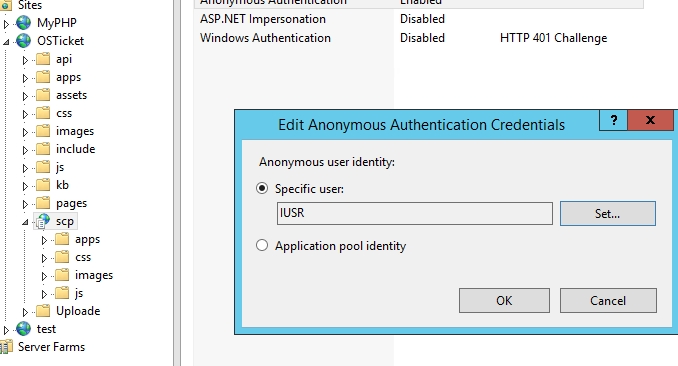Expand the kb folder node

pos(25,186)
